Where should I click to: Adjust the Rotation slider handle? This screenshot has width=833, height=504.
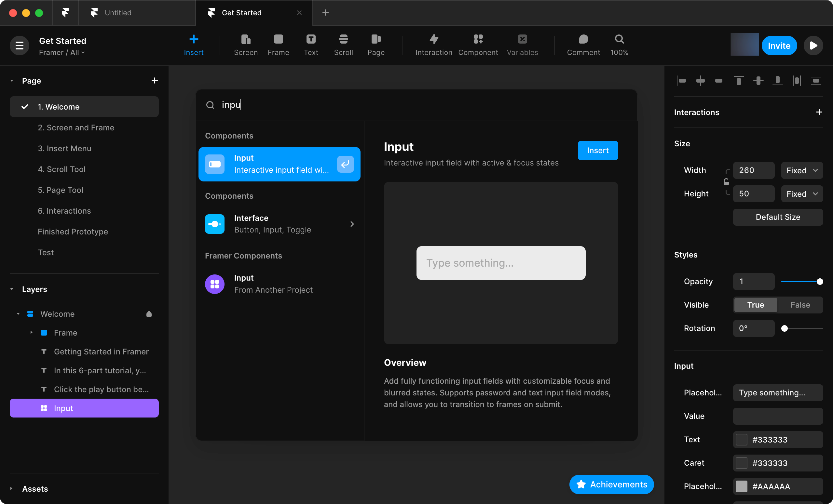coord(784,328)
